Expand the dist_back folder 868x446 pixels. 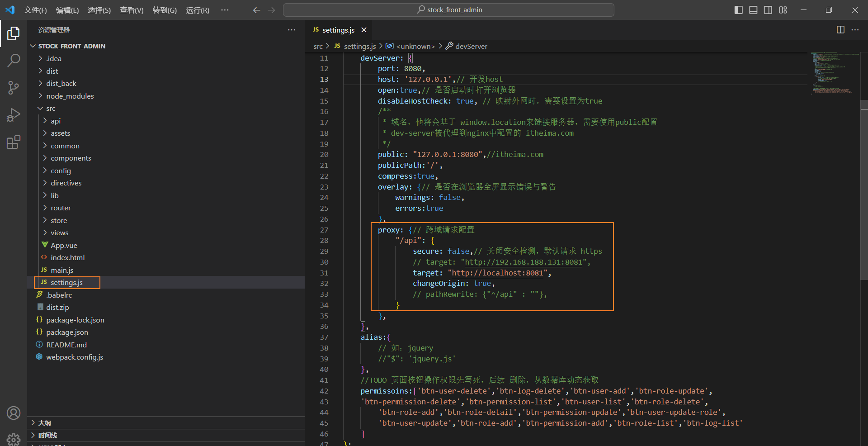(x=166, y=83)
